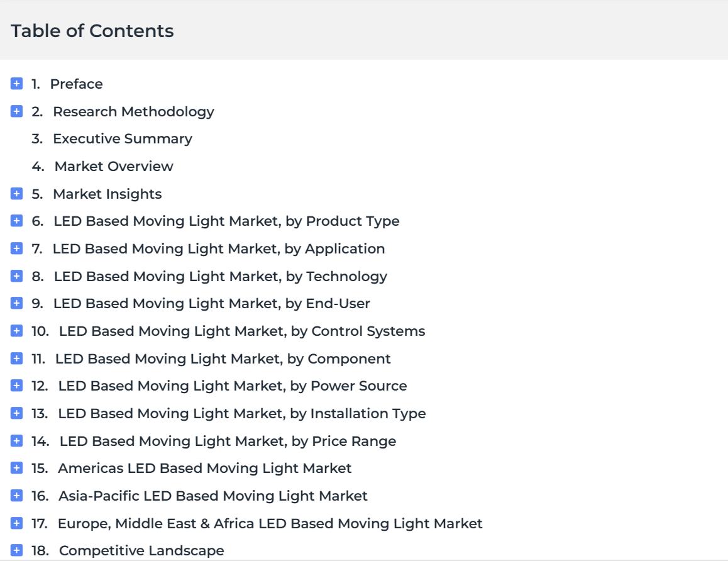The width and height of the screenshot is (728, 561).
Task: Expand the by Price Range chapter
Action: point(17,441)
